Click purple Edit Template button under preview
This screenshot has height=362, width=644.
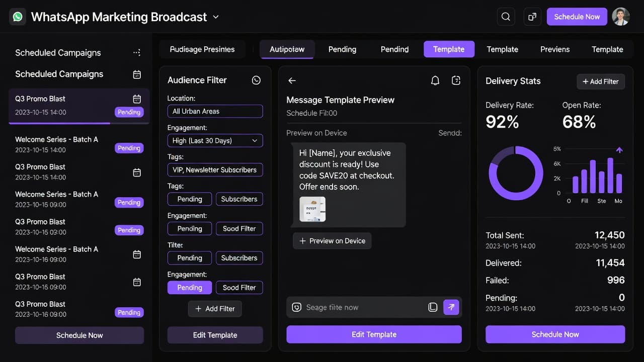pos(374,334)
